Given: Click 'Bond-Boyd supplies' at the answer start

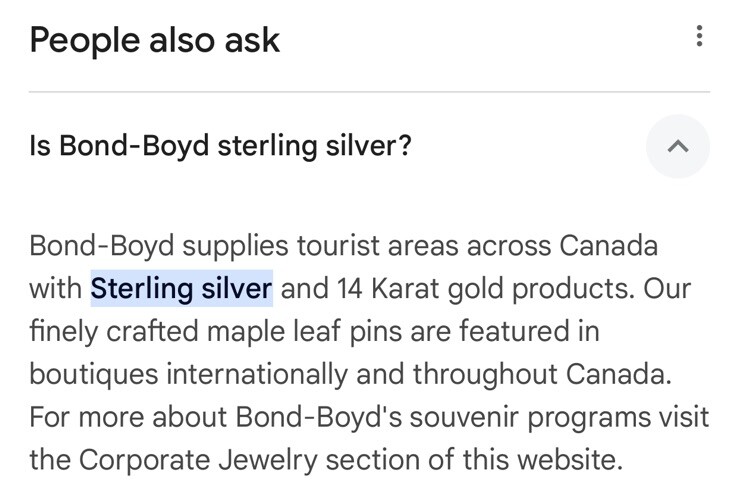Looking at the screenshot, I should coord(153,246).
